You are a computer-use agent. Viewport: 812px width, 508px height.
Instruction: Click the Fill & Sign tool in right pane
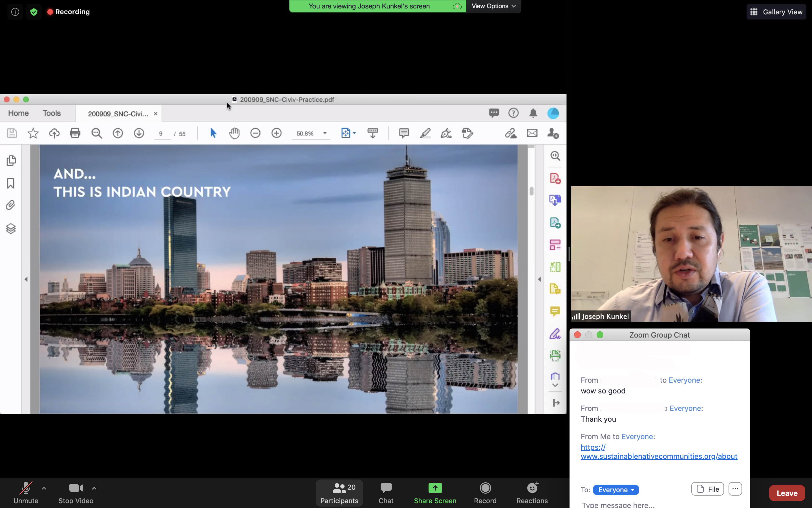click(x=555, y=334)
